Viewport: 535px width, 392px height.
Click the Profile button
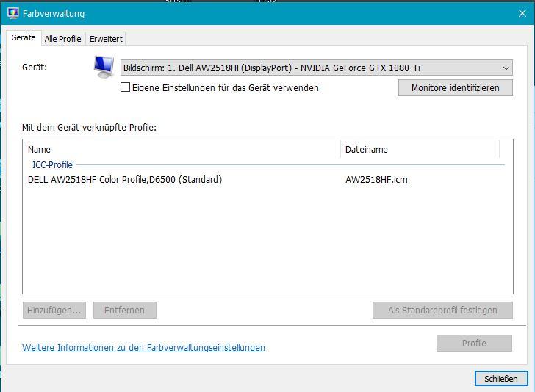(474, 343)
